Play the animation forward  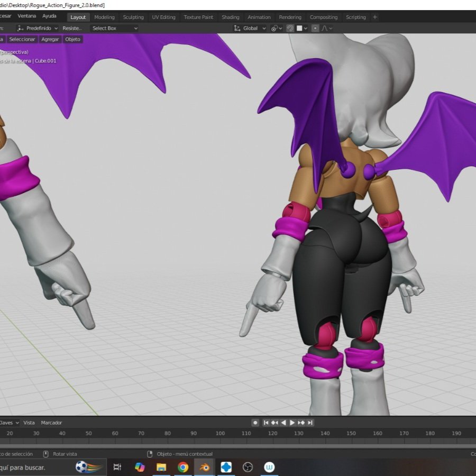pyautogui.click(x=292, y=423)
